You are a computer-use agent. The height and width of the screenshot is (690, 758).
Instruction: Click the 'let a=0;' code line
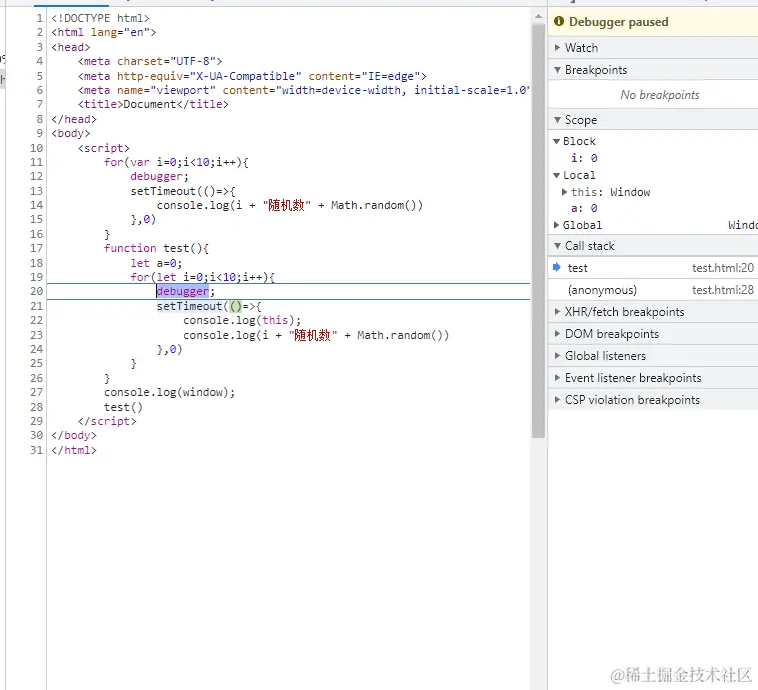point(156,263)
